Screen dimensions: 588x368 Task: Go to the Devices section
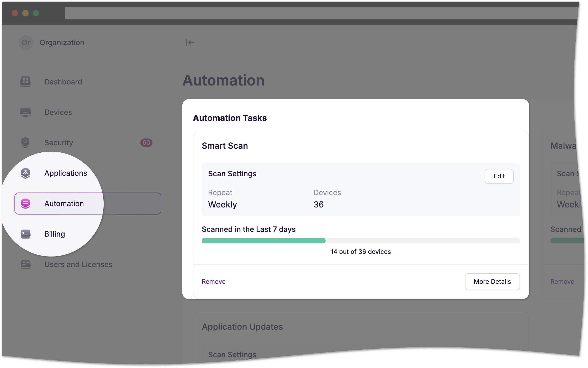pos(88,112)
